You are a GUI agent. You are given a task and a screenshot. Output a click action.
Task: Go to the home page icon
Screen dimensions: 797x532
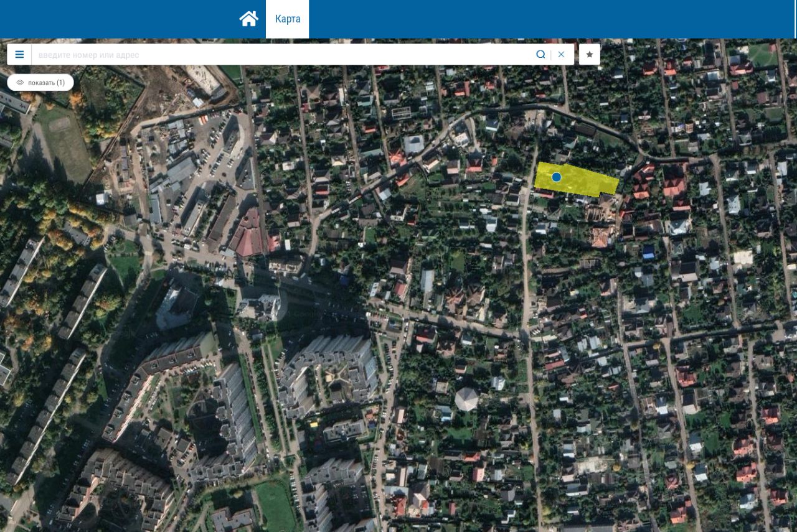(x=248, y=19)
